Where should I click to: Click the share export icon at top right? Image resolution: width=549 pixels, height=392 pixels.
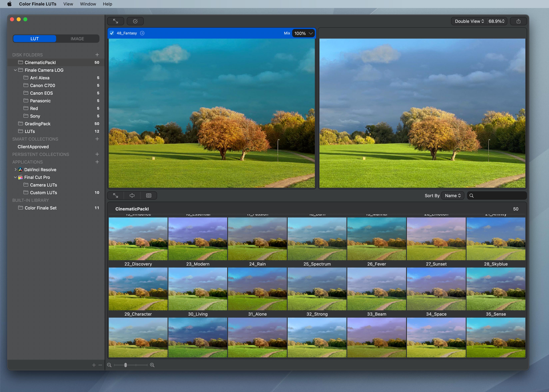[x=518, y=21]
